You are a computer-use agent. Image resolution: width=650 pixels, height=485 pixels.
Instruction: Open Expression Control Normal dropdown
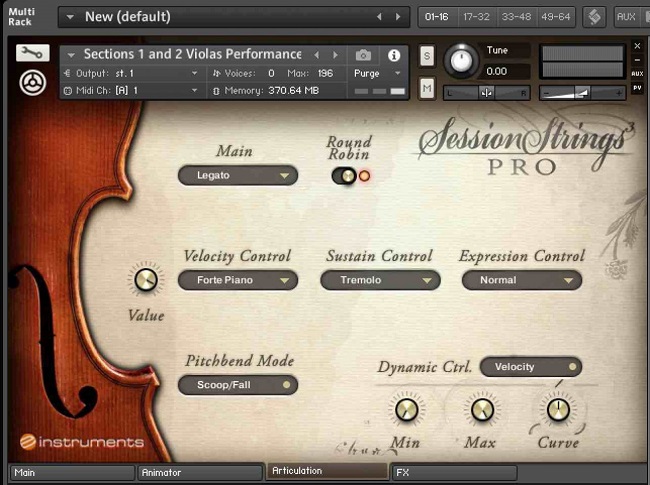(522, 280)
